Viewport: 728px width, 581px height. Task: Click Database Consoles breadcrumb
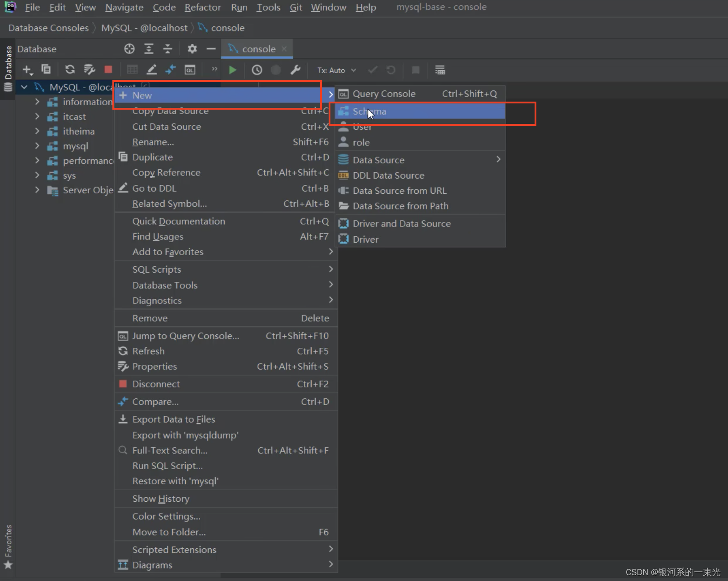pos(49,28)
